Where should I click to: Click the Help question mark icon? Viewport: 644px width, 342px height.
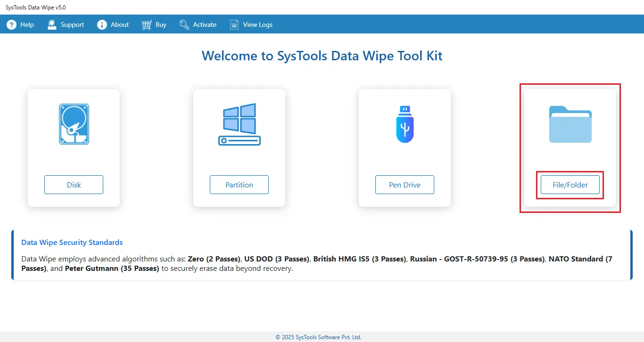tap(11, 24)
